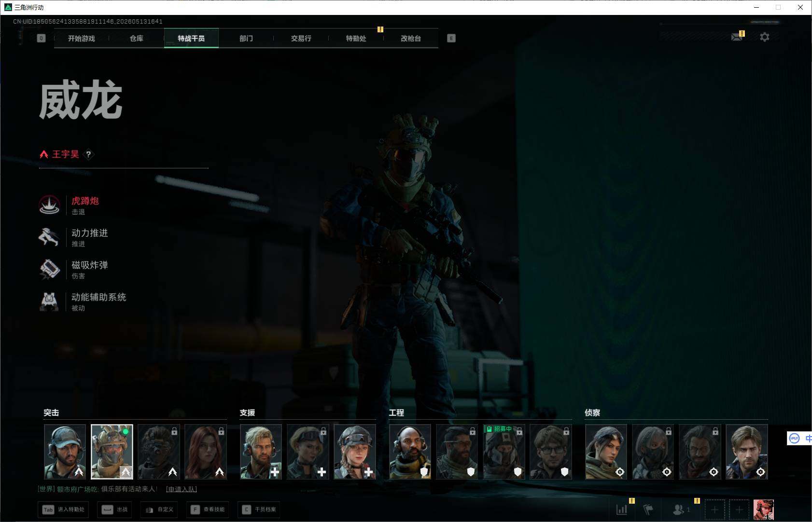The height and width of the screenshot is (522, 812).
Task: Click the 申请入队 link
Action: (x=181, y=489)
